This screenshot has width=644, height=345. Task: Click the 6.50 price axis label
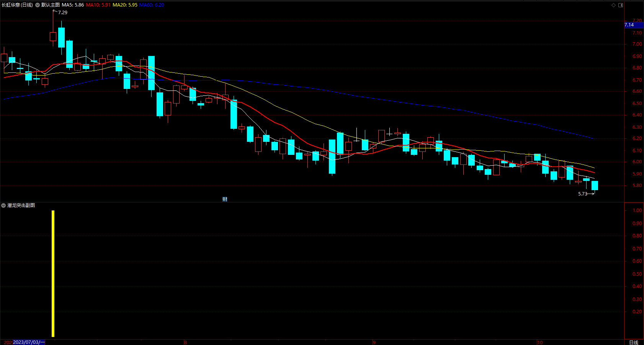[x=637, y=103]
